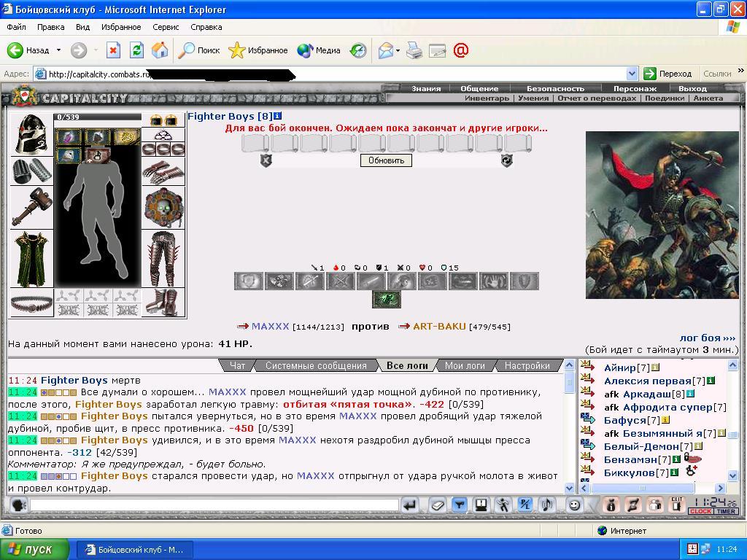This screenshot has height=560, width=747.
Task: Click the armored leggings item slot
Action: click(163, 259)
